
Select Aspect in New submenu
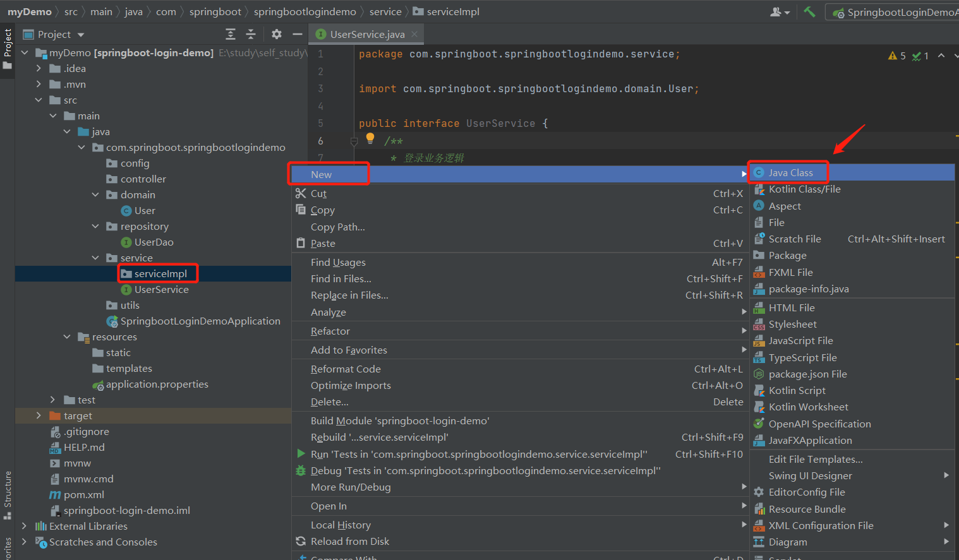(852, 206)
